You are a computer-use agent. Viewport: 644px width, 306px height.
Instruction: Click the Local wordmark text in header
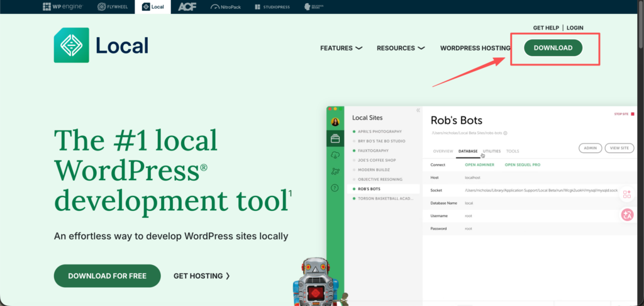122,45
